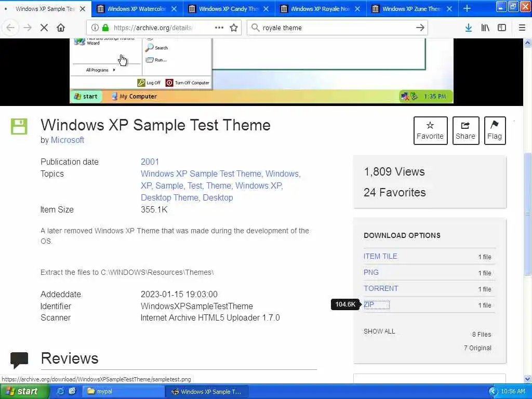Screen dimensions: 532x399
Task: Open the mypal taskbar button
Action: (124, 392)
